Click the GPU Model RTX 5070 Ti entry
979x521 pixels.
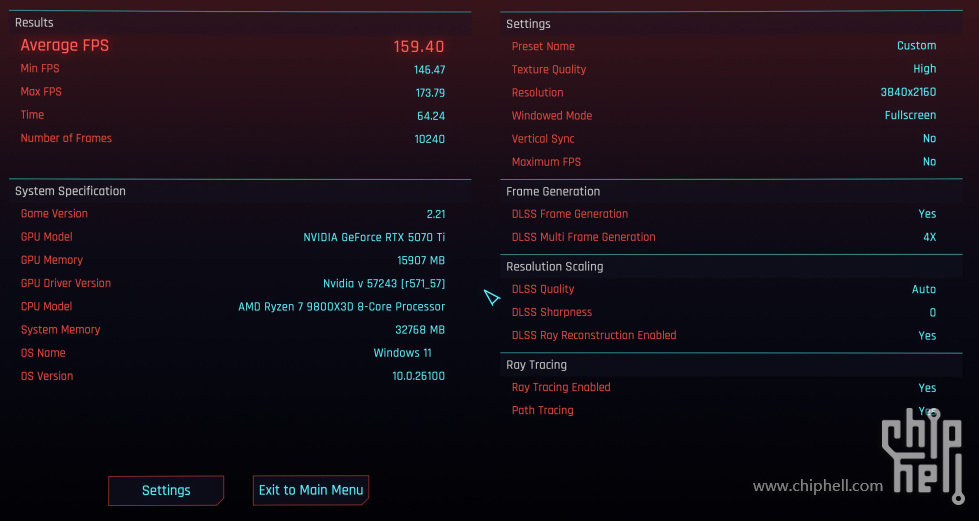tap(374, 237)
